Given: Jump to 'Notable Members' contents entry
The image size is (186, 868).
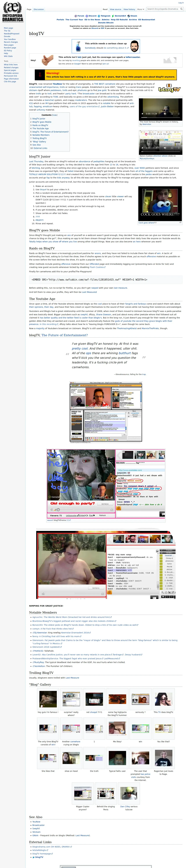Looking at the screenshot, I should (41, 135).
